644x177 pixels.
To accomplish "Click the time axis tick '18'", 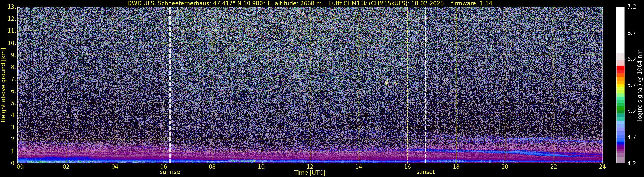I will click(x=456, y=167).
